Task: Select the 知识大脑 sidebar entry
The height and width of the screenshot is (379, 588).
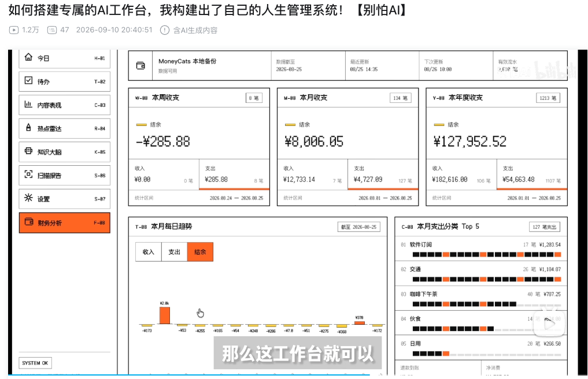Action: click(x=65, y=152)
